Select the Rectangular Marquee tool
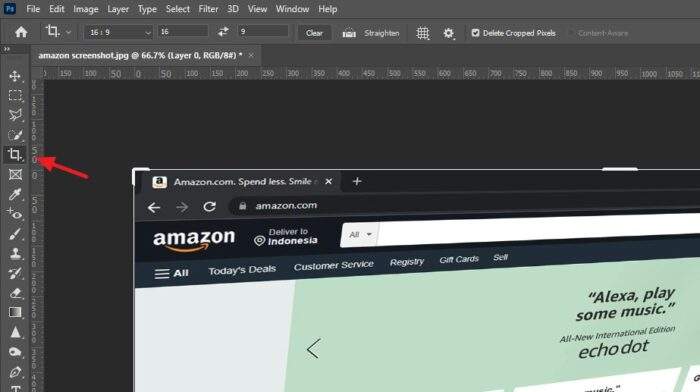The image size is (700, 392). [x=15, y=96]
